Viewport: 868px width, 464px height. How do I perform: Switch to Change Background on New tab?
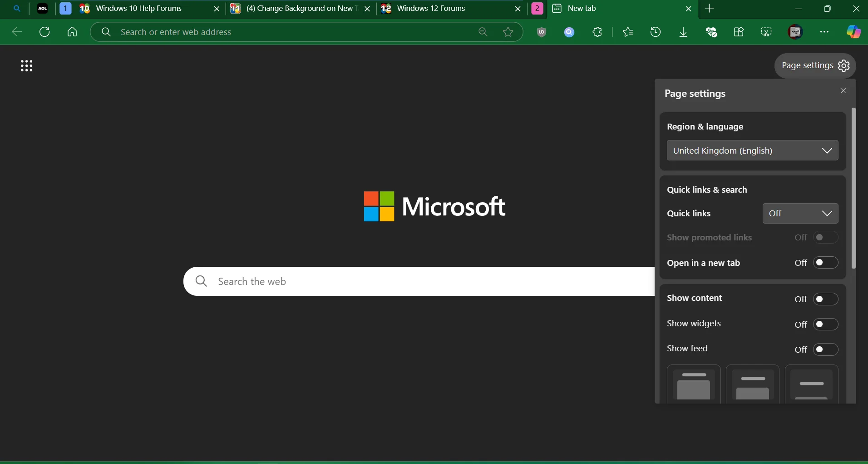point(301,9)
